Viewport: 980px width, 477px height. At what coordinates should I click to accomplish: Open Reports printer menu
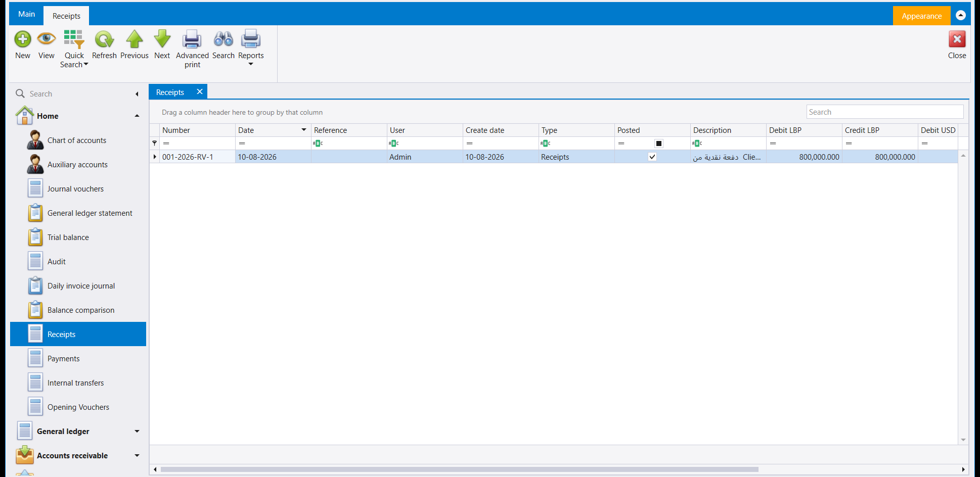[251, 39]
